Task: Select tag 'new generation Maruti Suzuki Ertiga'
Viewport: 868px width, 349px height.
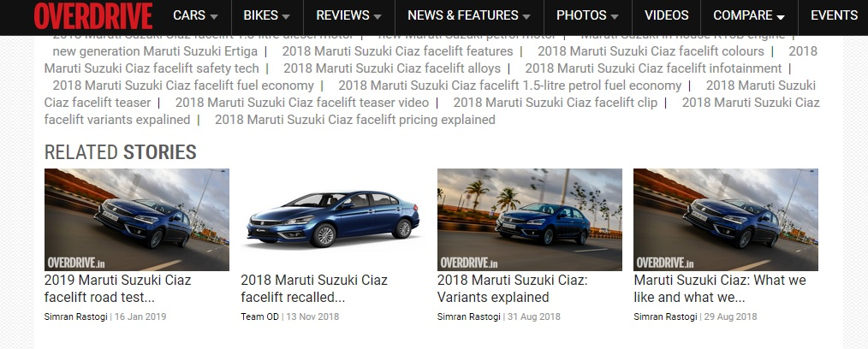Action: click(155, 51)
